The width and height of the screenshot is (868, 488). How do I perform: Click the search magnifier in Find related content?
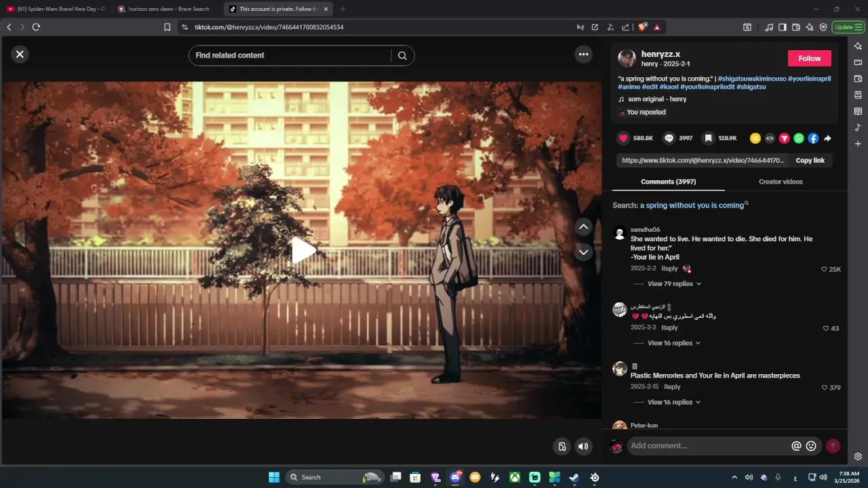coord(402,56)
